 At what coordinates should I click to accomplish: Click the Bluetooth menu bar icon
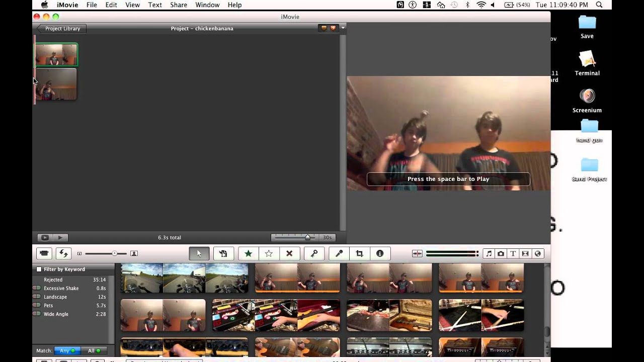[467, 5]
